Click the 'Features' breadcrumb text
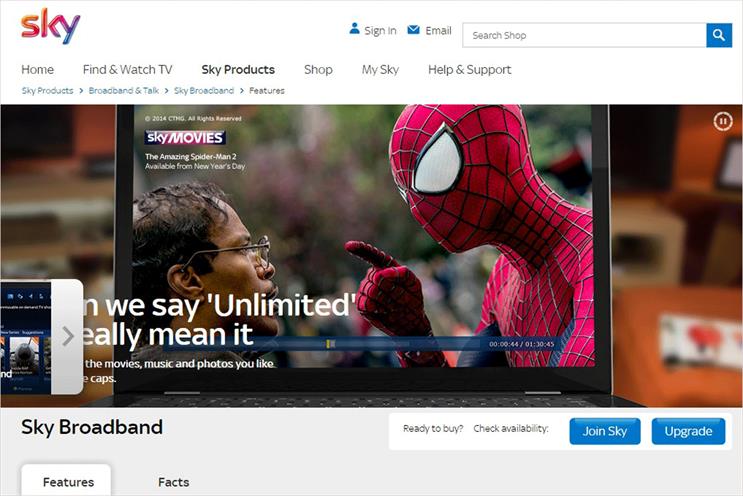The height and width of the screenshot is (496, 743). [x=267, y=90]
